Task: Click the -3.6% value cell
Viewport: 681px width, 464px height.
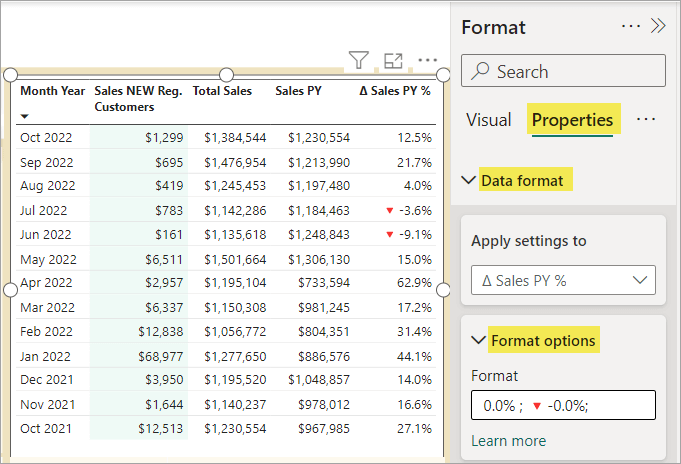Action: tap(409, 211)
